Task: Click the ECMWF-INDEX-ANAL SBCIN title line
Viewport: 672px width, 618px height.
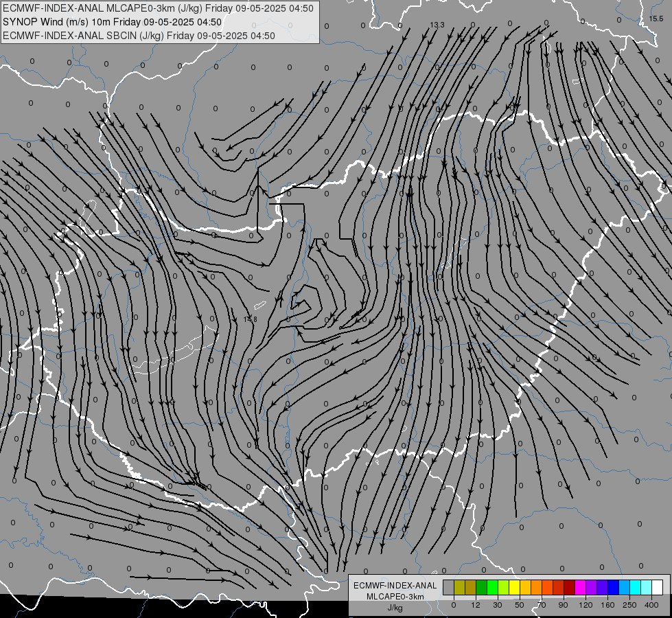Action: pyautogui.click(x=139, y=36)
